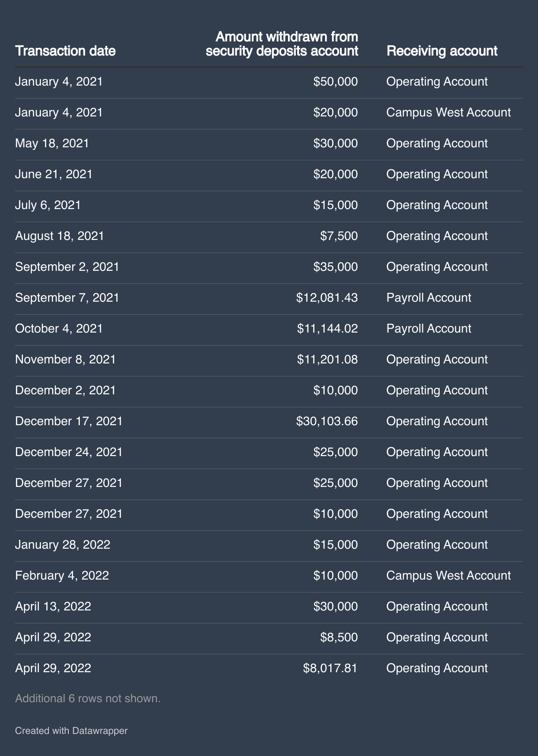Viewport: 538px width, 756px height.
Task: Click the $30,103.66 amount cell
Action: (327, 421)
